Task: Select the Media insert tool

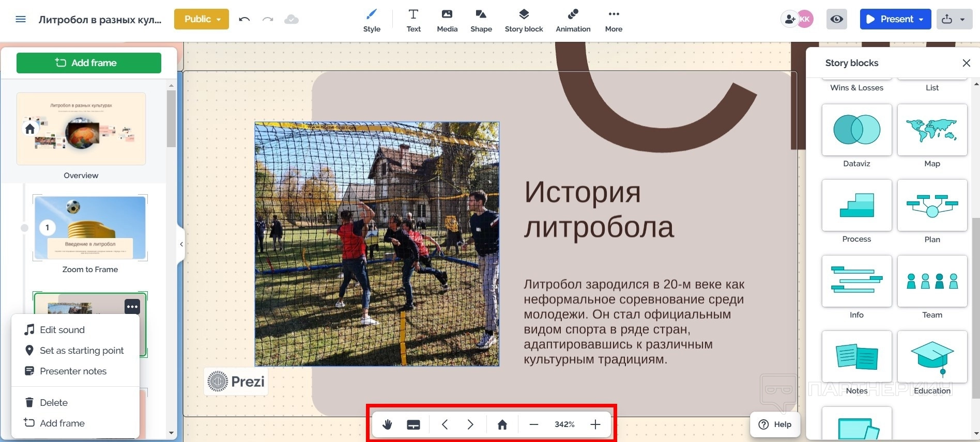Action: pos(447,21)
